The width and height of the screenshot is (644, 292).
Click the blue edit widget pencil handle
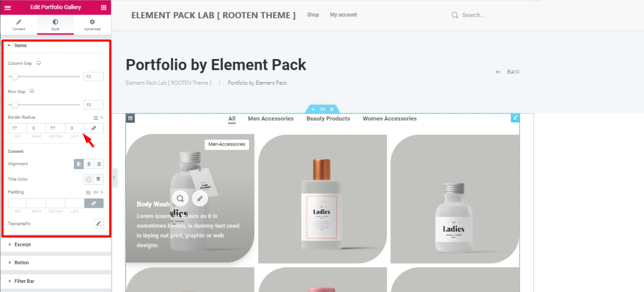coord(515,118)
